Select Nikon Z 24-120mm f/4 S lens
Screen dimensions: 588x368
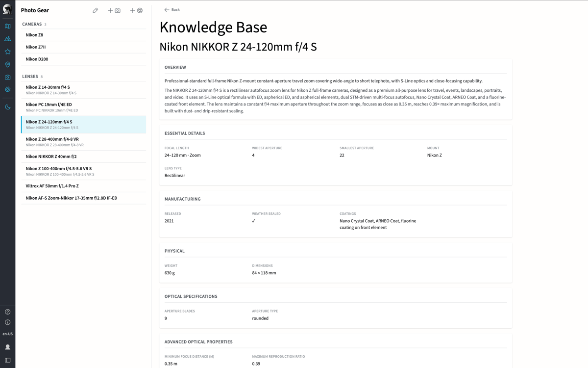coord(83,125)
